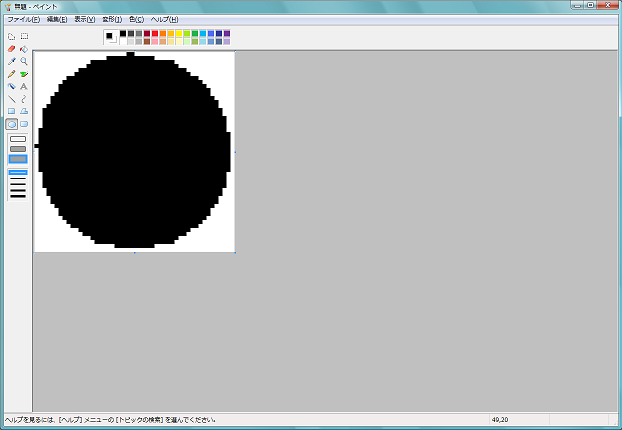
Task: Open the ファイル(F) menu
Action: [24, 19]
